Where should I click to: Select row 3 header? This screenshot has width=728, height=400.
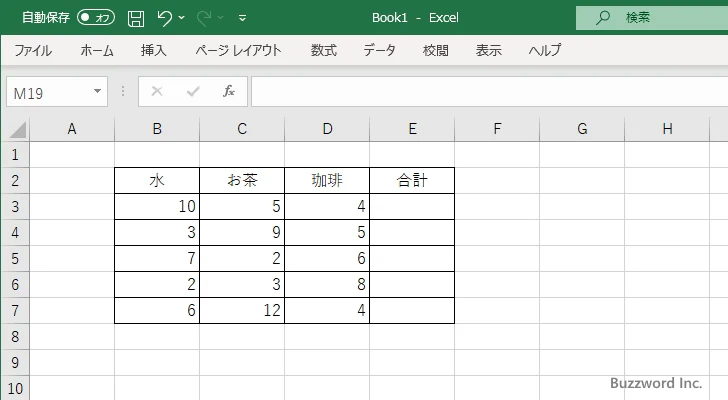pyautogui.click(x=15, y=206)
